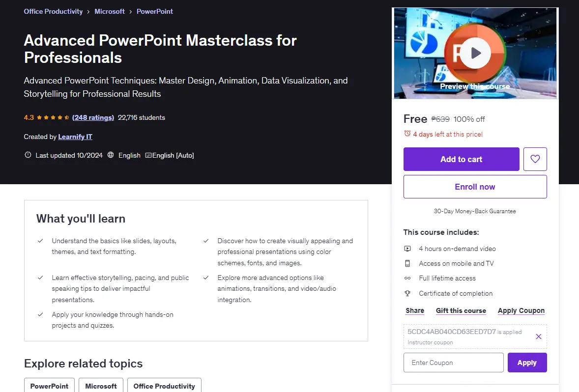Click 'Instructor coupon' label
This screenshot has width=579, height=392.
(x=430, y=342)
